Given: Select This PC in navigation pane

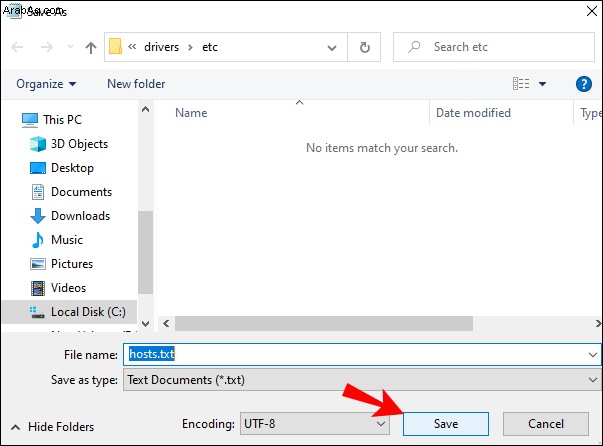Looking at the screenshot, I should (62, 120).
